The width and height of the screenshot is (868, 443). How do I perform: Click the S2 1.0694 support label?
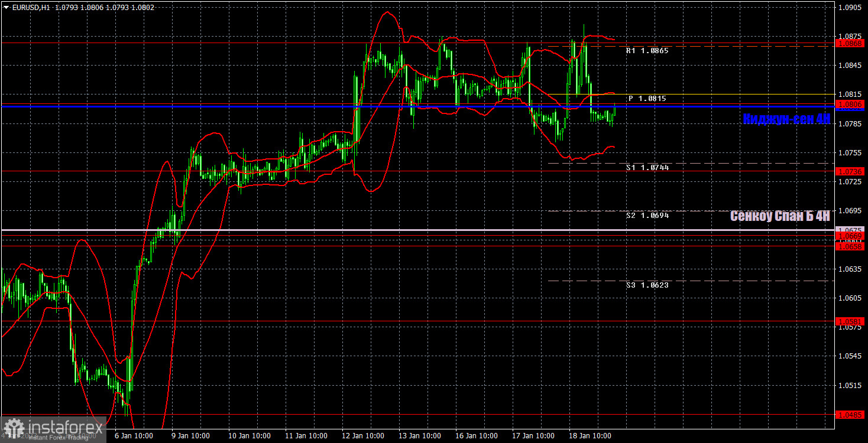(647, 216)
